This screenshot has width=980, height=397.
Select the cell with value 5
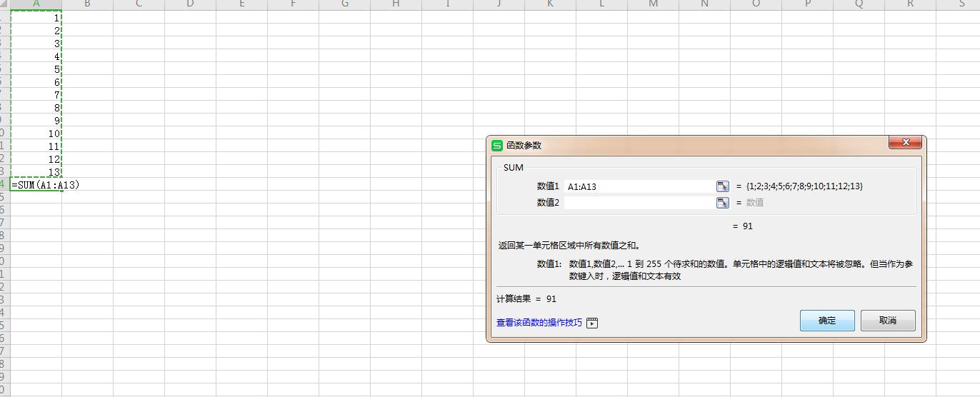pyautogui.click(x=36, y=69)
